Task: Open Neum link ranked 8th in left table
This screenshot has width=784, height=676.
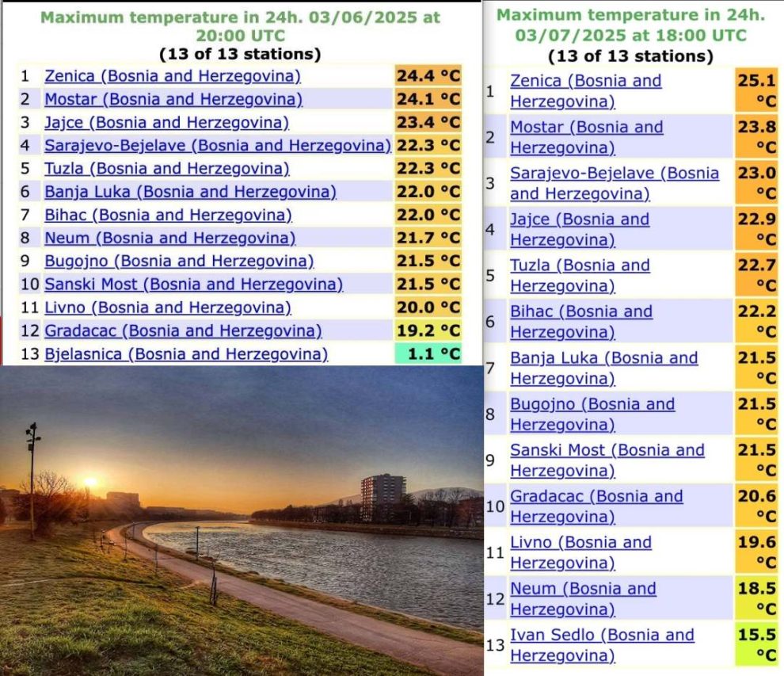Action: (x=169, y=238)
